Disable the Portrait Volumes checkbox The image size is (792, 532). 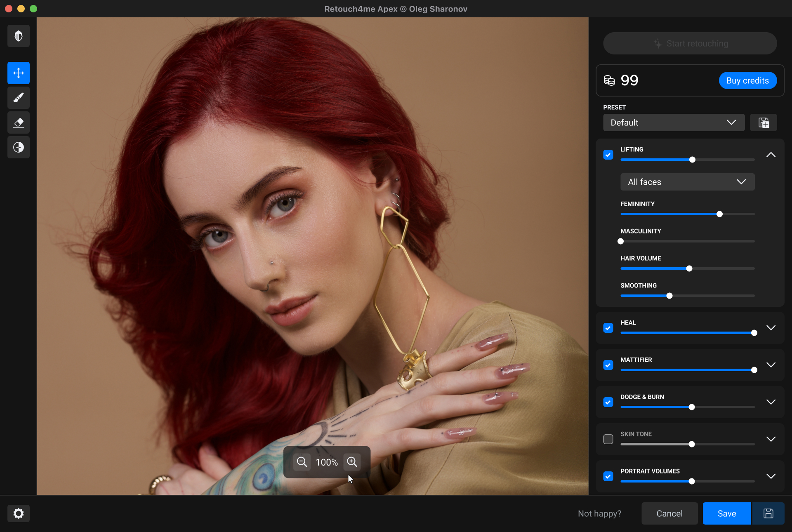[608, 476]
